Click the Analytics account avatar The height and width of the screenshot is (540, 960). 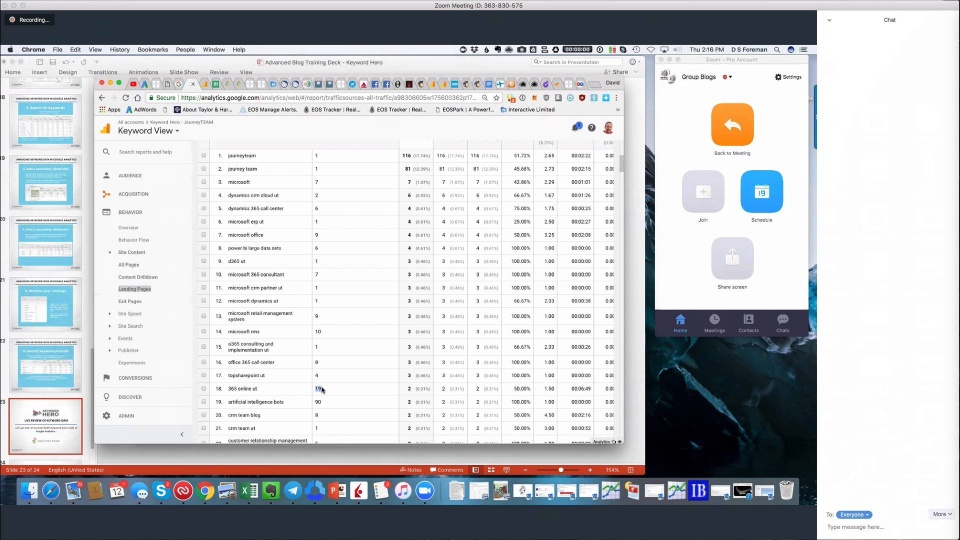pos(608,127)
